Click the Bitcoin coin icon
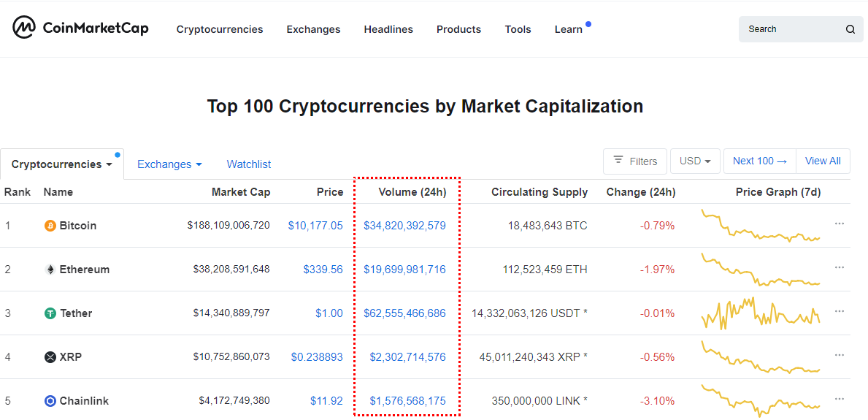Image resolution: width=868 pixels, height=420 pixels. pos(50,226)
